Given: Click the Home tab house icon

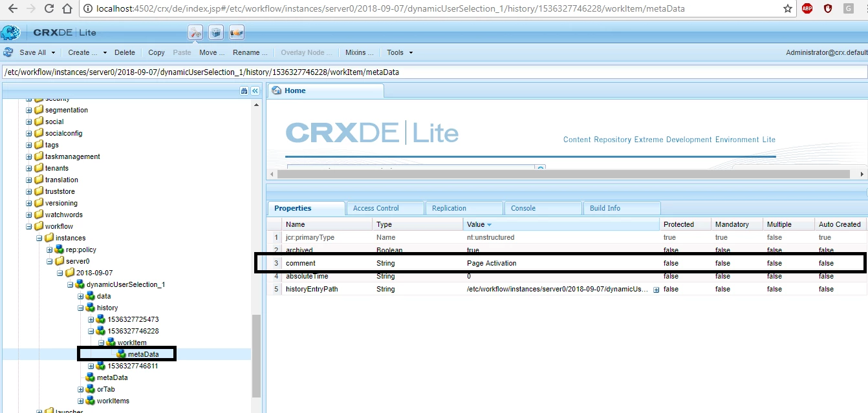Looking at the screenshot, I should (276, 90).
